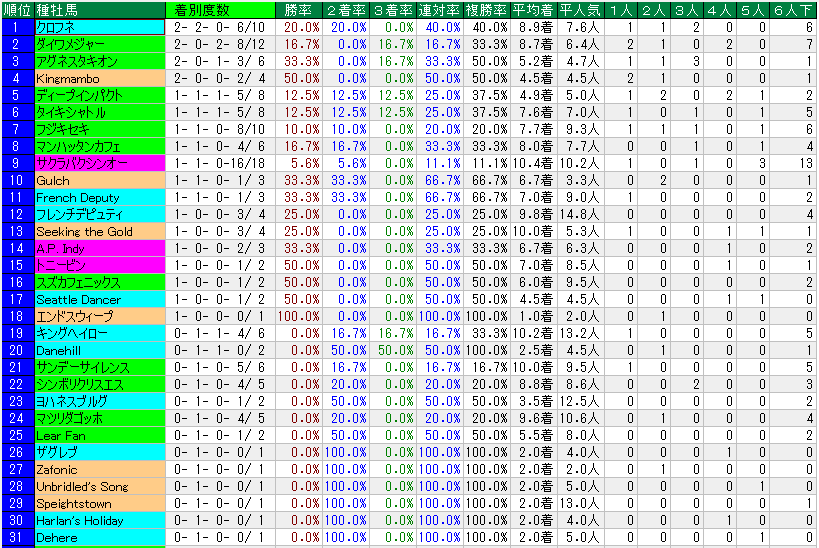Select the クロフネ sire cell
The image size is (819, 548).
point(100,27)
